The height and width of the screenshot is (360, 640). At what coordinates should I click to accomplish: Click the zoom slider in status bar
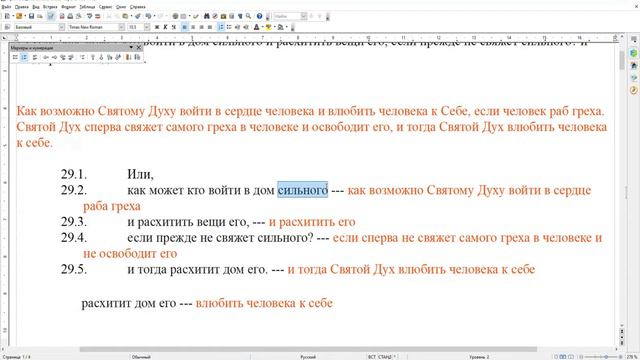(600, 357)
